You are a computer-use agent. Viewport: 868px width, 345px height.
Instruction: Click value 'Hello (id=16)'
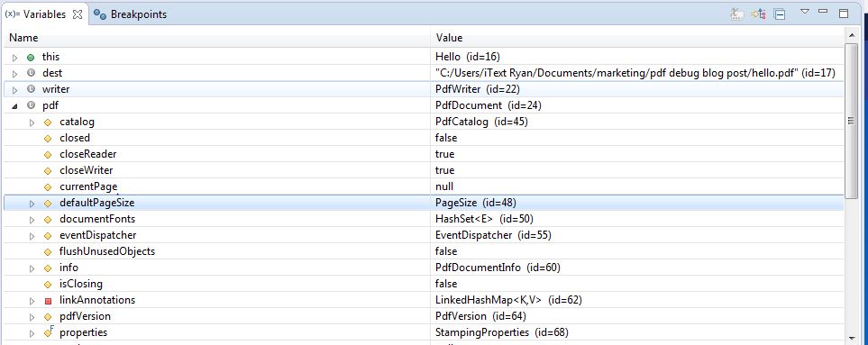(468, 57)
